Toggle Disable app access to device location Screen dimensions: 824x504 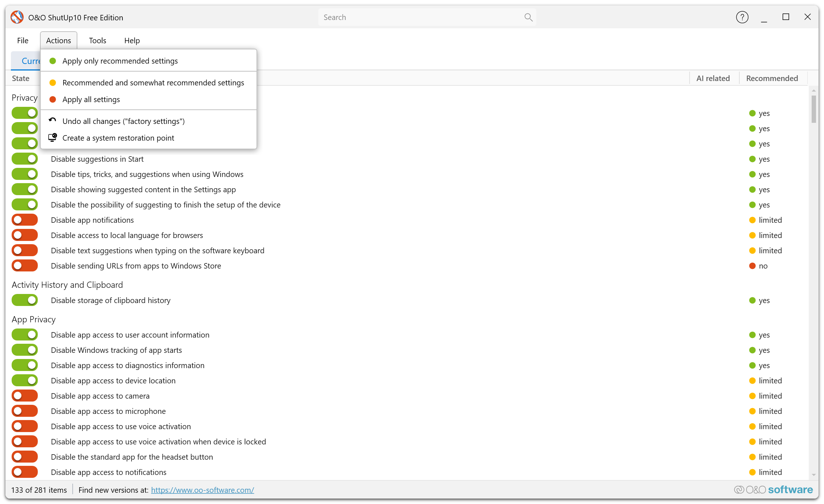pyautogui.click(x=25, y=380)
